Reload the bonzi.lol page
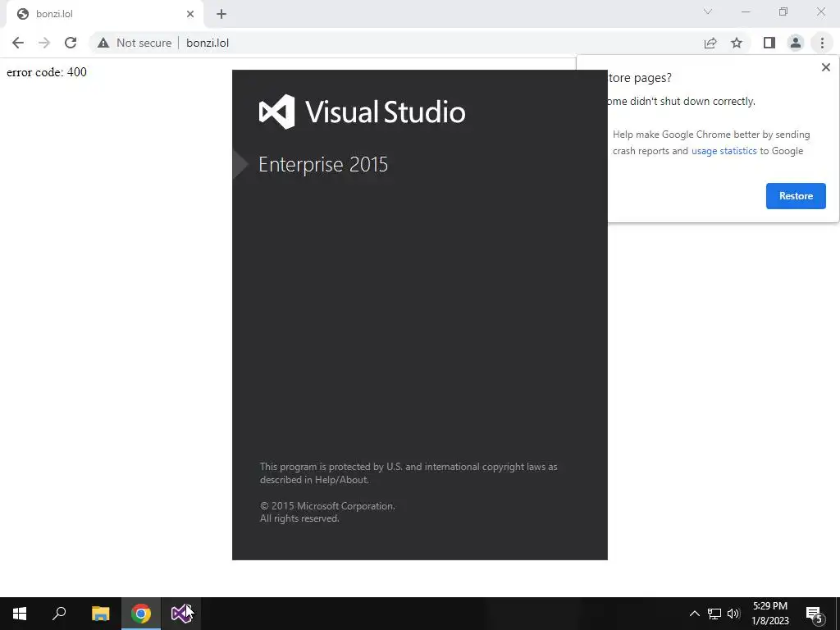Viewport: 840px width, 630px height. [71, 43]
